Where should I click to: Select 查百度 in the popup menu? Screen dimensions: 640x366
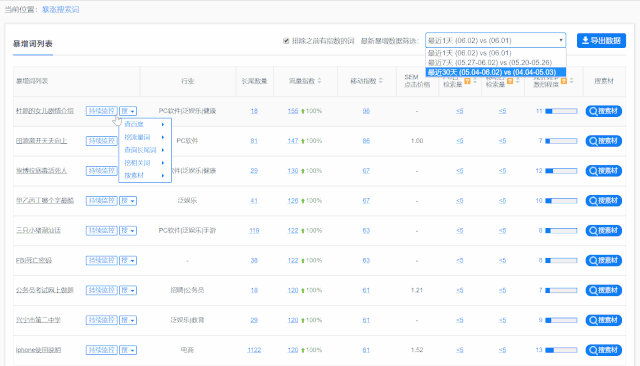click(145, 124)
